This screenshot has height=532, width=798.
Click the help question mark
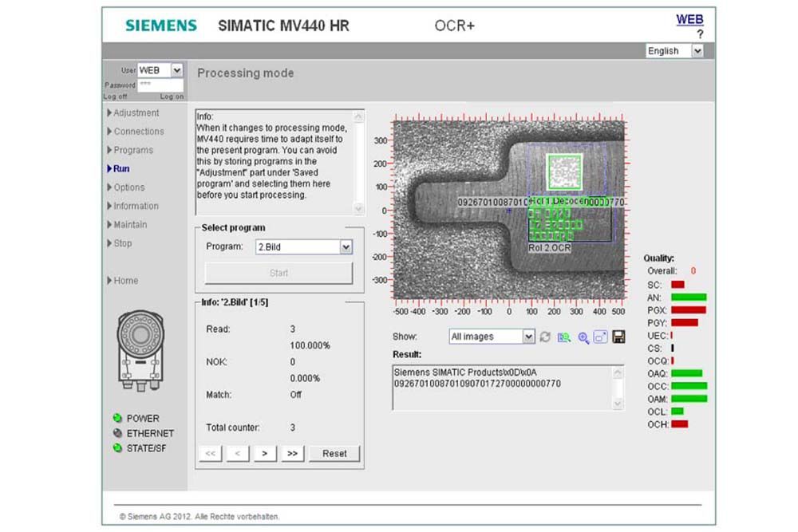click(x=700, y=34)
